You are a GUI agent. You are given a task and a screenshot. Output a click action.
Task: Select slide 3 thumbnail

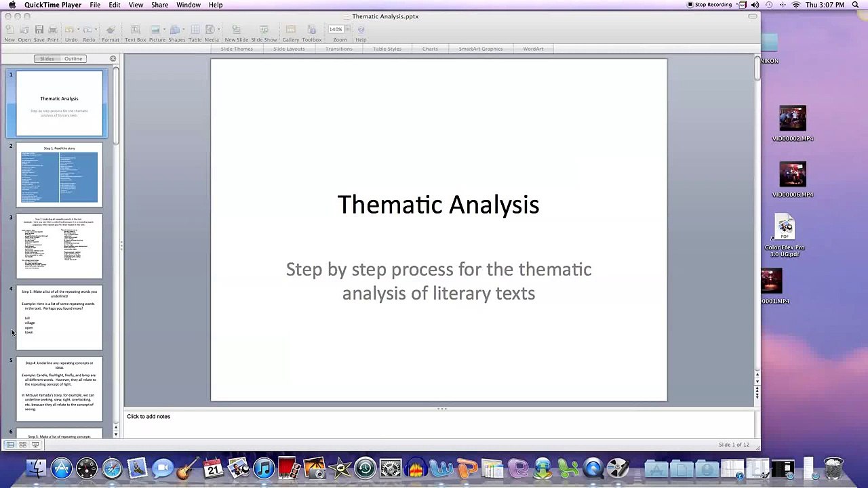pos(60,247)
